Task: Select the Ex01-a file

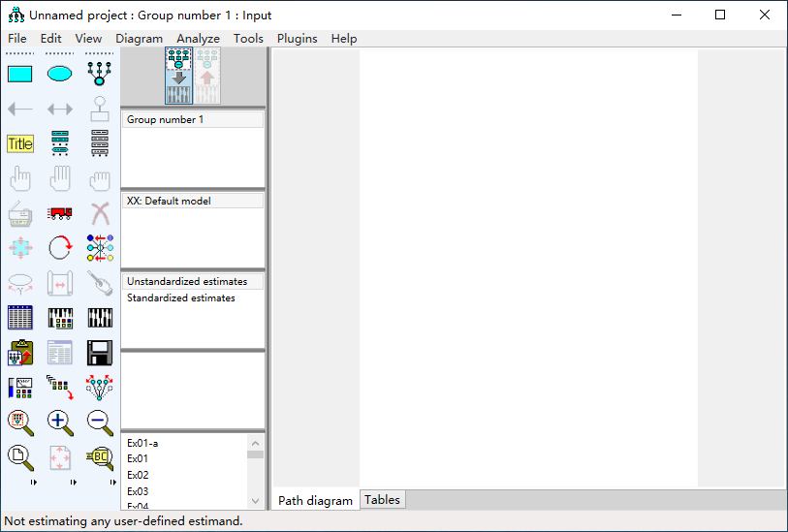Action: point(142,443)
